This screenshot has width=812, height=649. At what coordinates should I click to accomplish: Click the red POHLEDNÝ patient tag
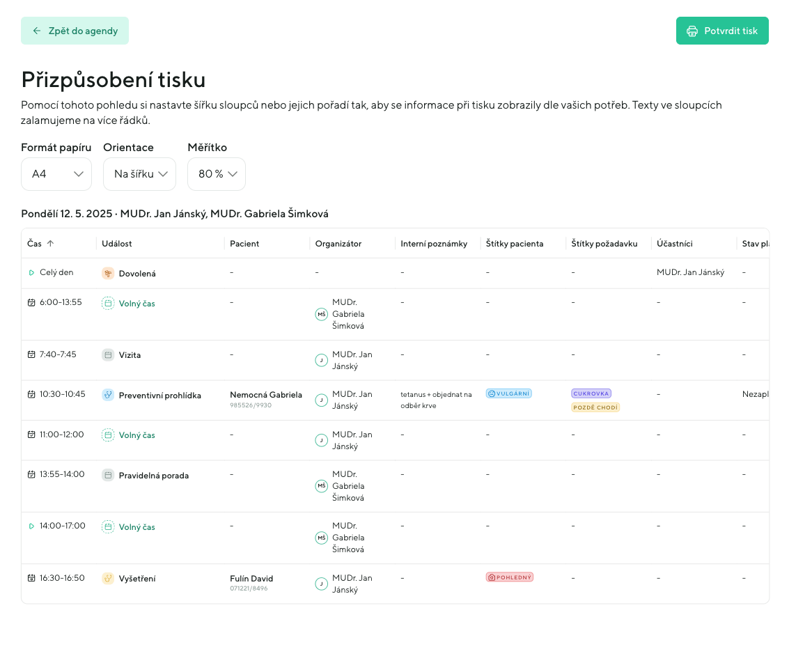pos(510,577)
